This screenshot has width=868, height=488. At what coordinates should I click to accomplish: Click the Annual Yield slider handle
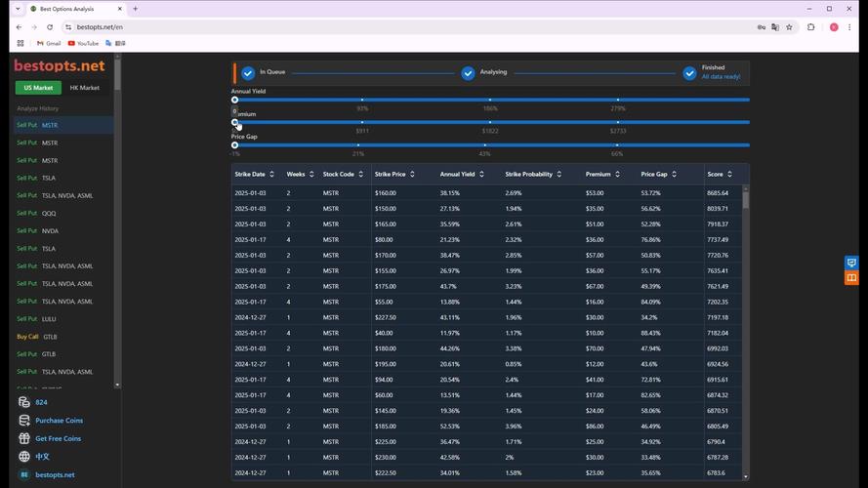coord(234,100)
